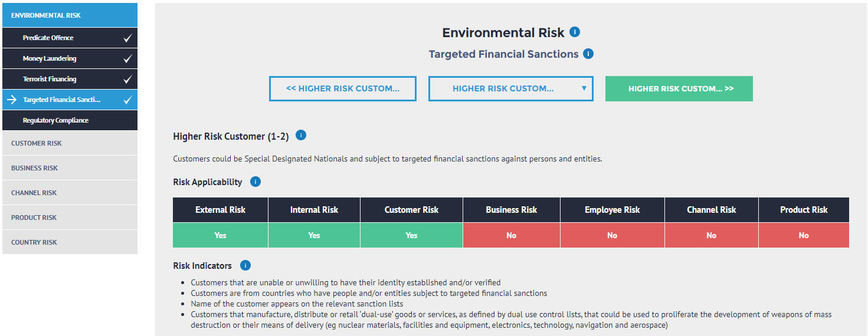Select Regulatory Compliance in sidebar

[x=70, y=120]
